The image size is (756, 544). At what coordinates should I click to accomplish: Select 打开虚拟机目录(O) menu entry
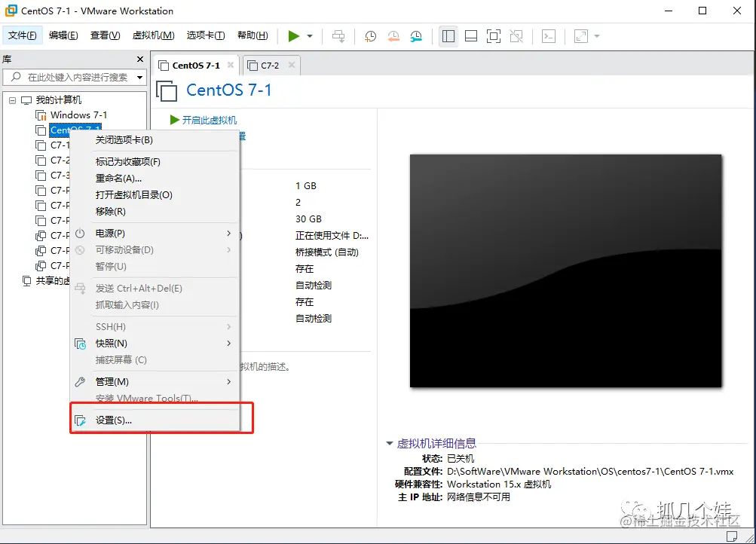click(x=155, y=194)
